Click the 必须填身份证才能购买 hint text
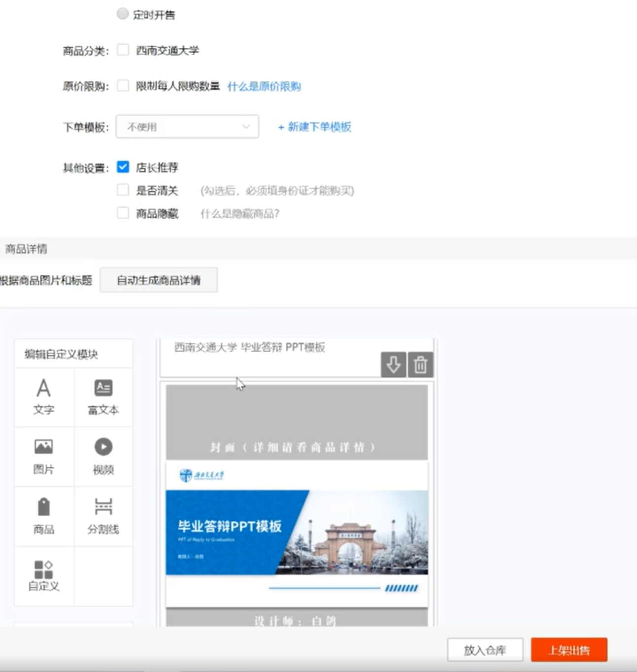Viewport: 637px width, 672px height. point(277,191)
